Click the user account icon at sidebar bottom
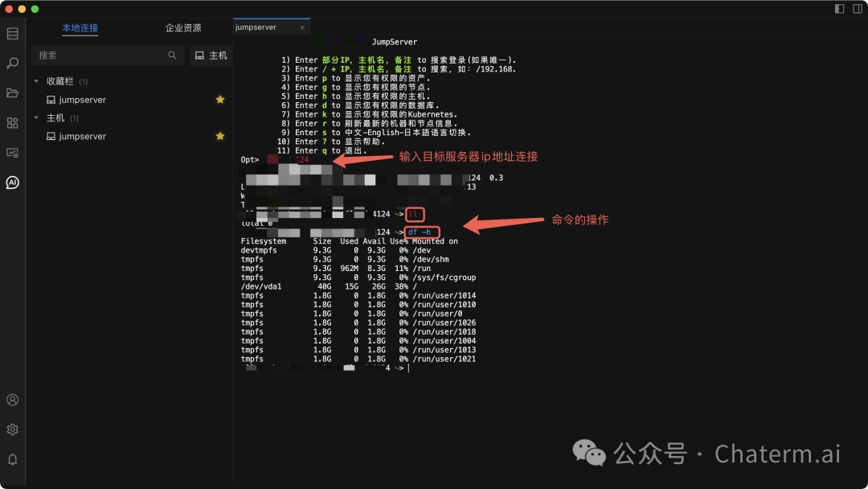The image size is (868, 489). 12,399
